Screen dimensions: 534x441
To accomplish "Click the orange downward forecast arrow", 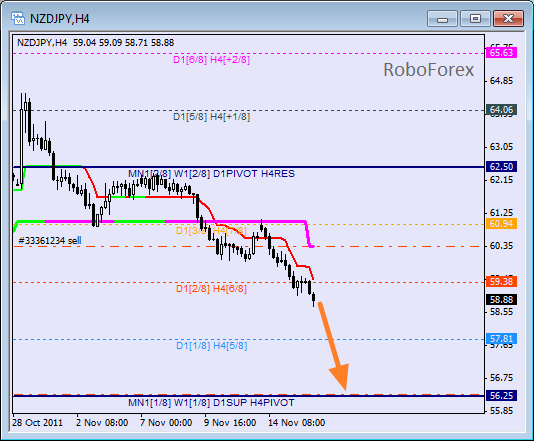I will (334, 346).
